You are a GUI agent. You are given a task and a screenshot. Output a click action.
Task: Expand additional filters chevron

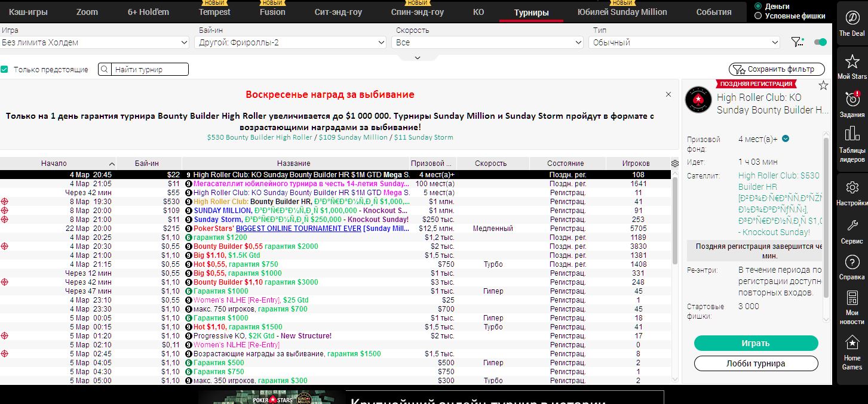point(418,58)
